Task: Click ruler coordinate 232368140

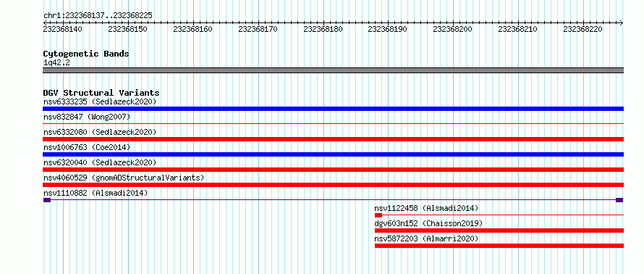Action: (x=63, y=29)
